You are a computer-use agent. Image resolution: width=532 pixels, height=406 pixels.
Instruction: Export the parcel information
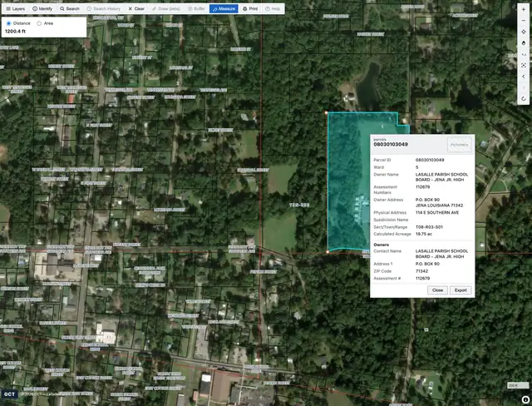(x=461, y=290)
